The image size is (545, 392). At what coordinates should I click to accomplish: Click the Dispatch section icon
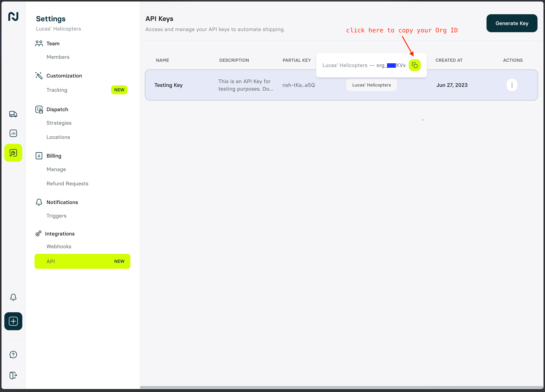(39, 110)
